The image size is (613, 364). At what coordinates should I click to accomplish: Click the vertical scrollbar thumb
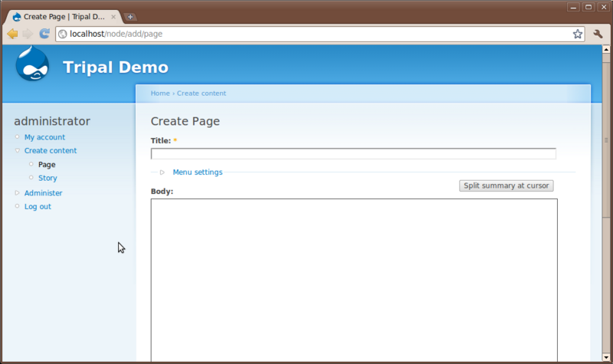tap(606, 139)
